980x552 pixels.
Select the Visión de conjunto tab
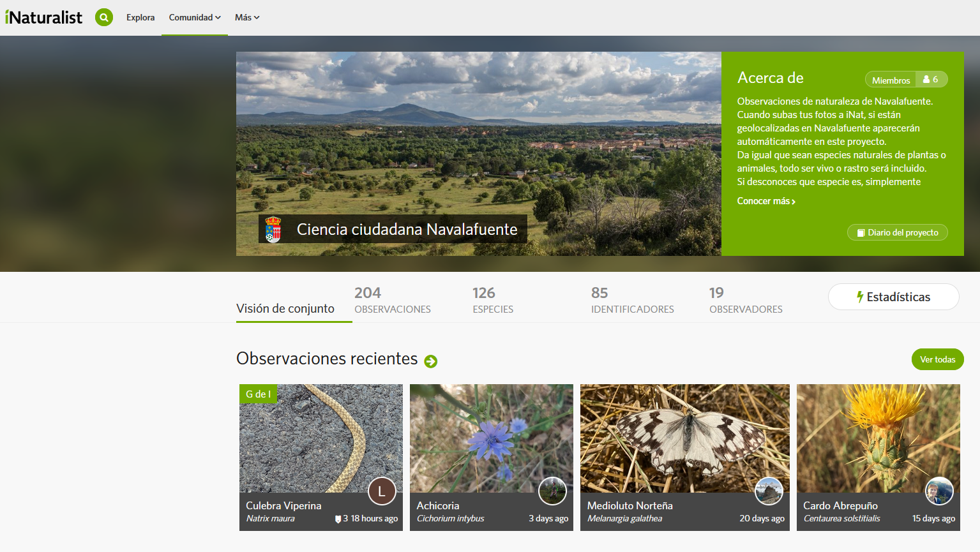(x=285, y=308)
